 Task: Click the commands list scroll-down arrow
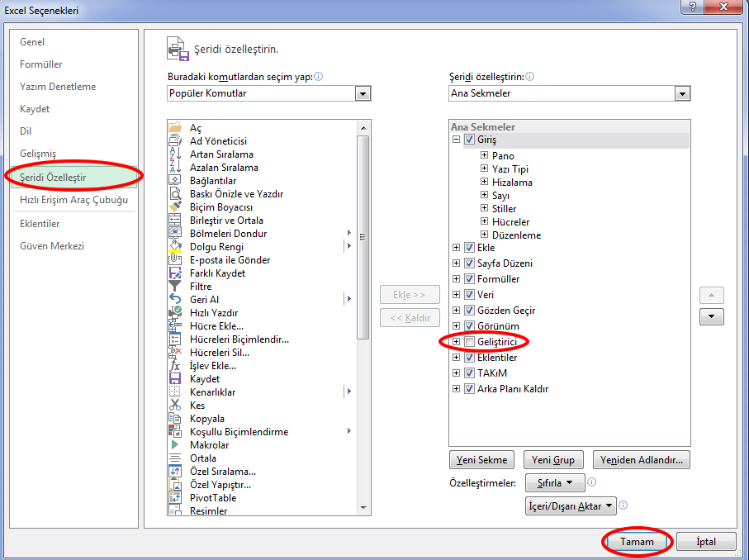pyautogui.click(x=363, y=508)
